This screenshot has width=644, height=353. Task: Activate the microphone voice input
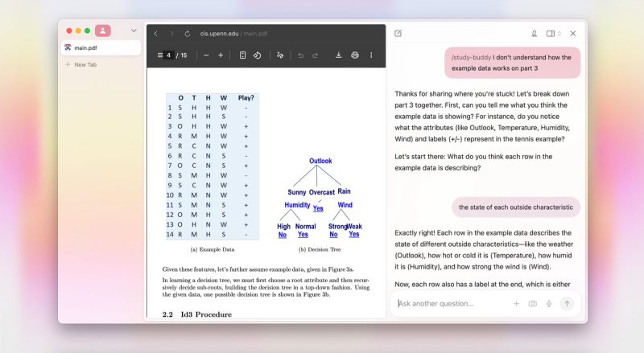(549, 303)
